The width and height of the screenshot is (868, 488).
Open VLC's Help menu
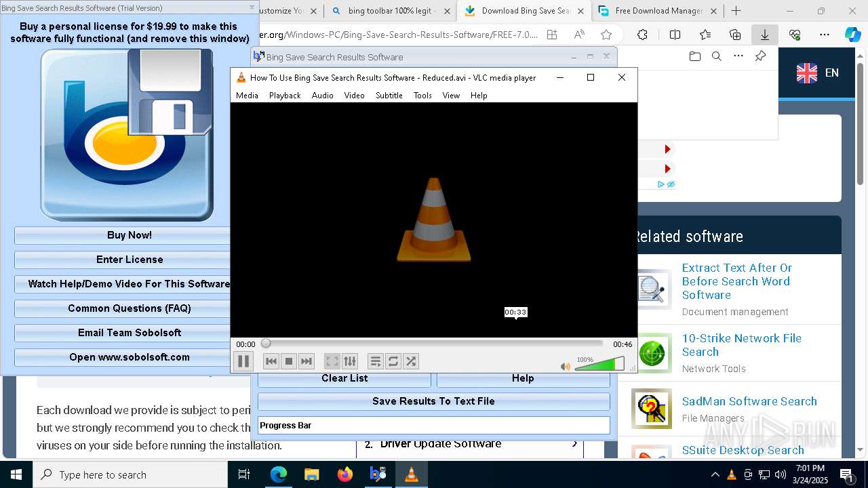point(479,96)
